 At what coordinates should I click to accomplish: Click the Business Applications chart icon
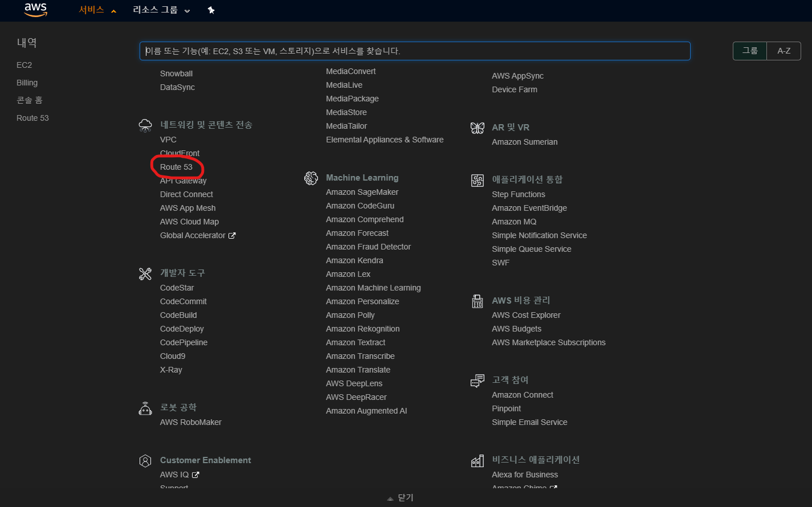click(478, 460)
